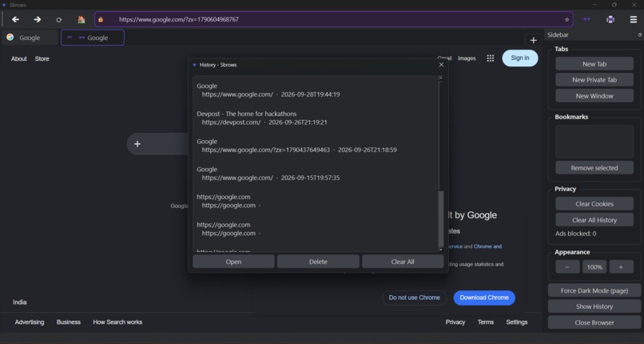Go forward with the right arrow icon
Image resolution: width=644 pixels, height=344 pixels.
[x=38, y=19]
